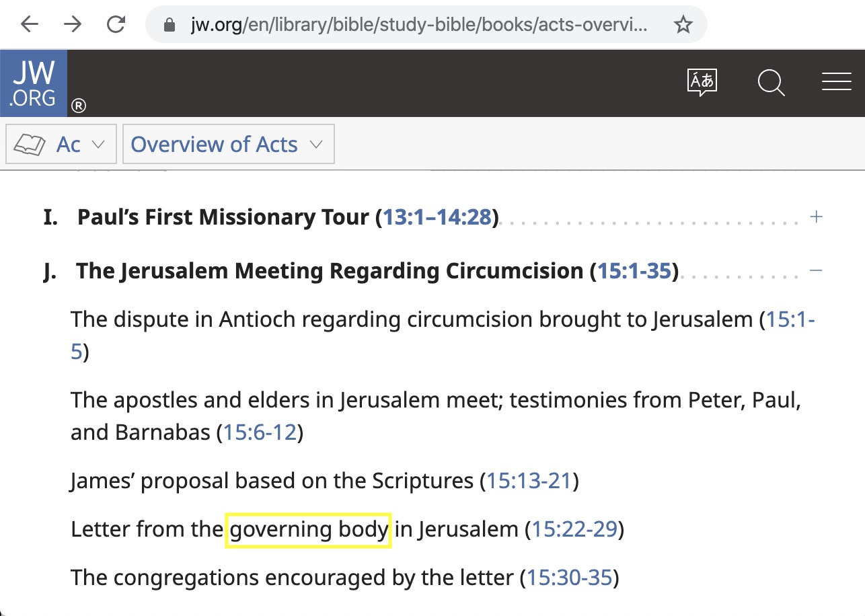The width and height of the screenshot is (865, 616).
Task: Open the 15:13-21 verse link
Action: [x=529, y=481]
